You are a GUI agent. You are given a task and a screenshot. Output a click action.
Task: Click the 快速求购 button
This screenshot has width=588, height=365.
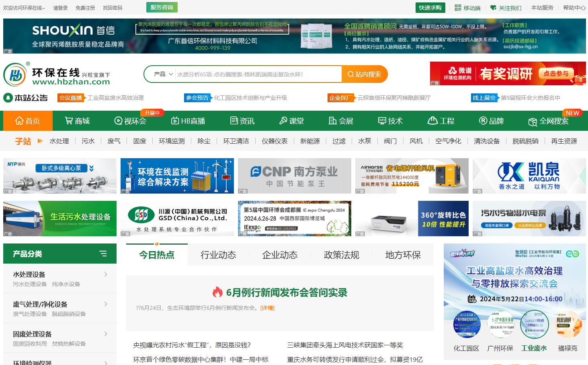pyautogui.click(x=430, y=8)
